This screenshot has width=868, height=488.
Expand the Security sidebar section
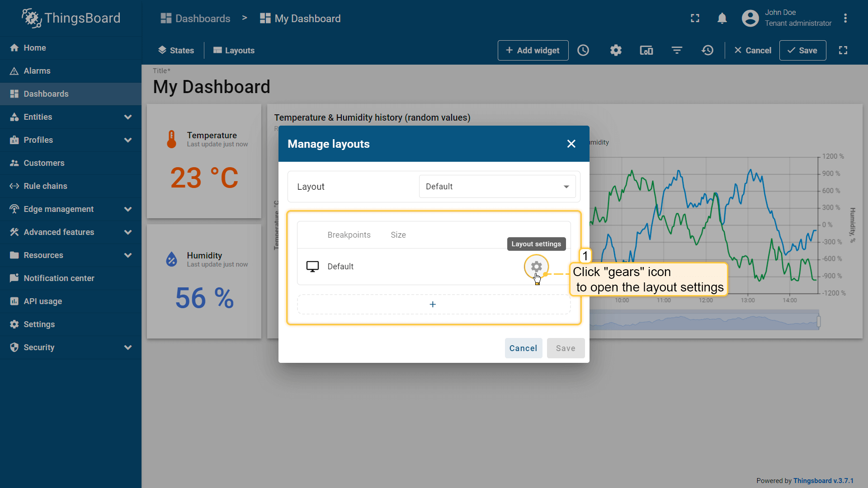click(128, 347)
